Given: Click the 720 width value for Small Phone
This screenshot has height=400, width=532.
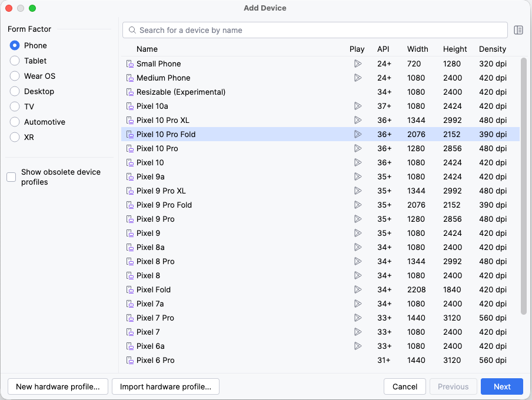Looking at the screenshot, I should (x=414, y=64).
